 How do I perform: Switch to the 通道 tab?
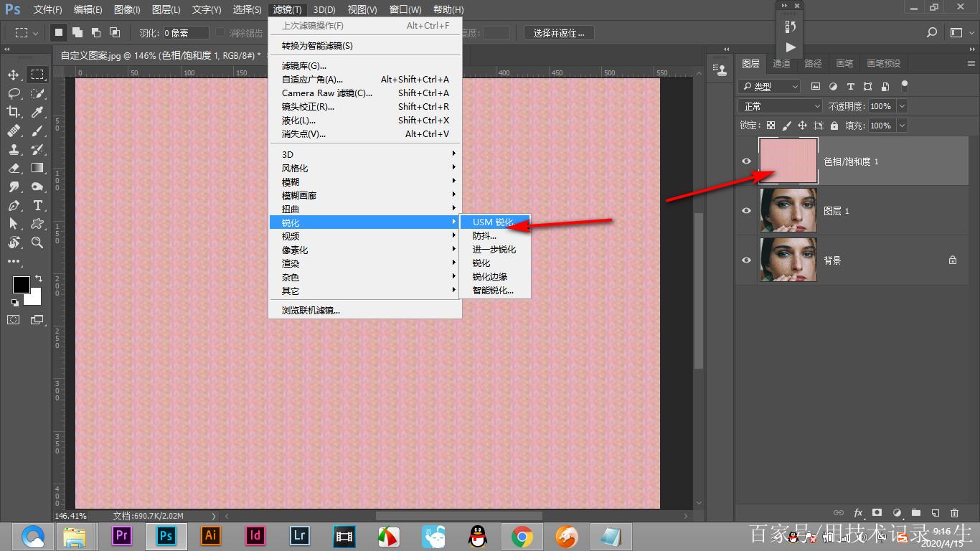tap(781, 64)
